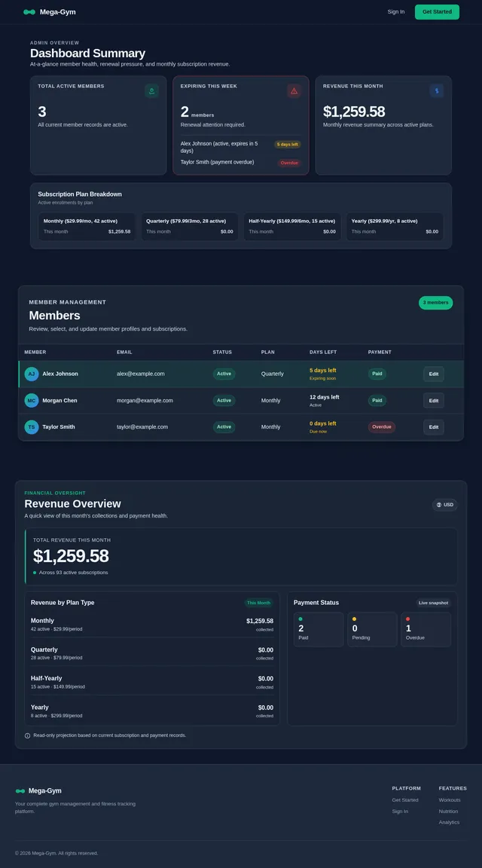Click the red dot above Overdue count
The image size is (482, 868).
[408, 619]
